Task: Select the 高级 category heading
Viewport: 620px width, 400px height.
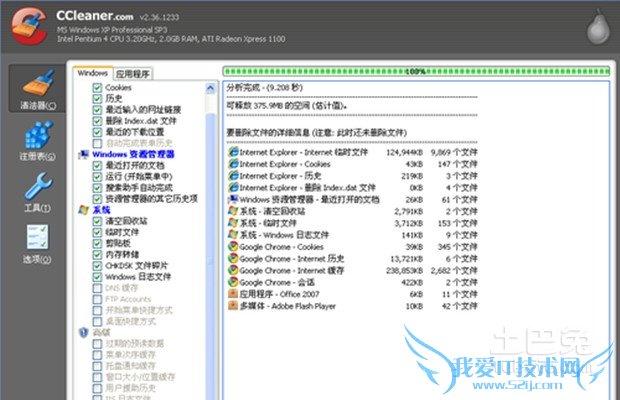Action: coord(101,332)
